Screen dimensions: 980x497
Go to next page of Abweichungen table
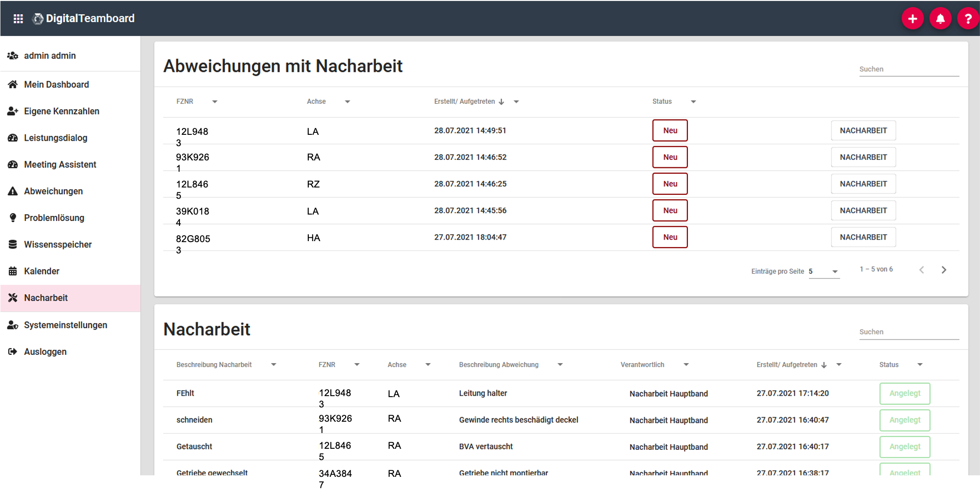[944, 270]
